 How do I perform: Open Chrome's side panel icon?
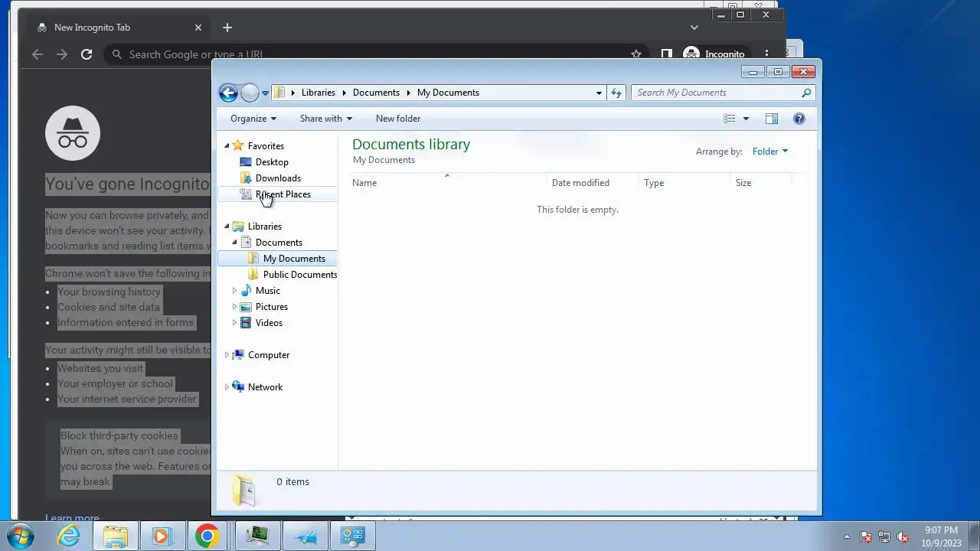click(x=667, y=54)
